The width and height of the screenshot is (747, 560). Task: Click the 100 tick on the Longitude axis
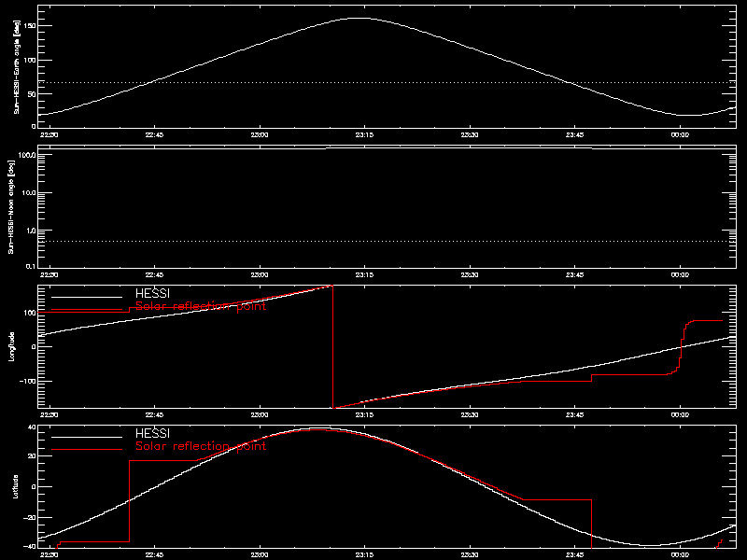coord(30,313)
